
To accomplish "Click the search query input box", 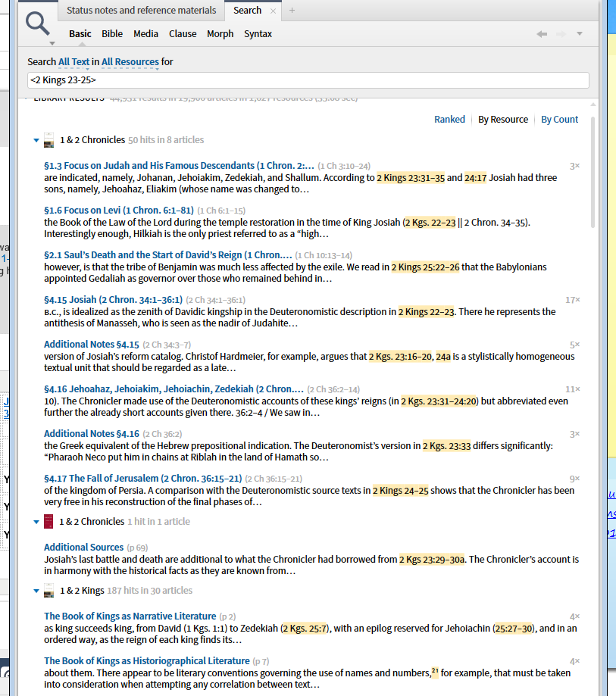I will click(x=308, y=80).
